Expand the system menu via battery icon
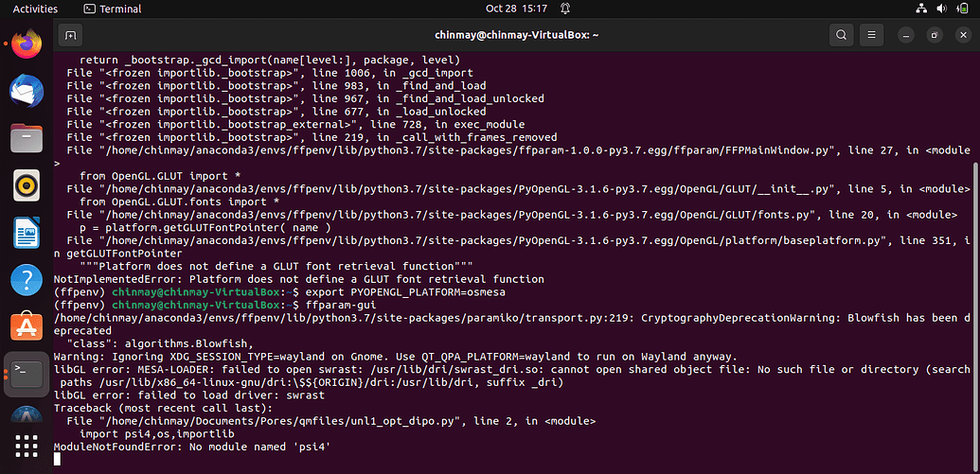 click(959, 9)
